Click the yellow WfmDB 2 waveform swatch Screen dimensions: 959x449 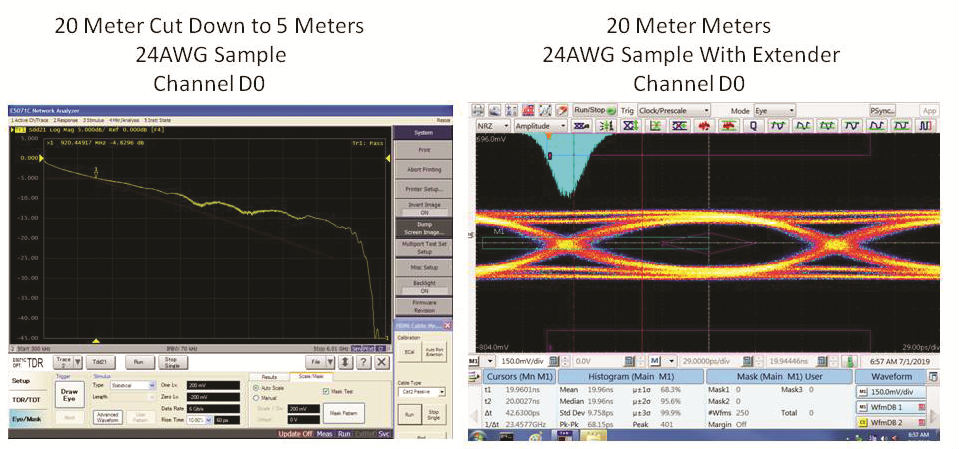(864, 423)
